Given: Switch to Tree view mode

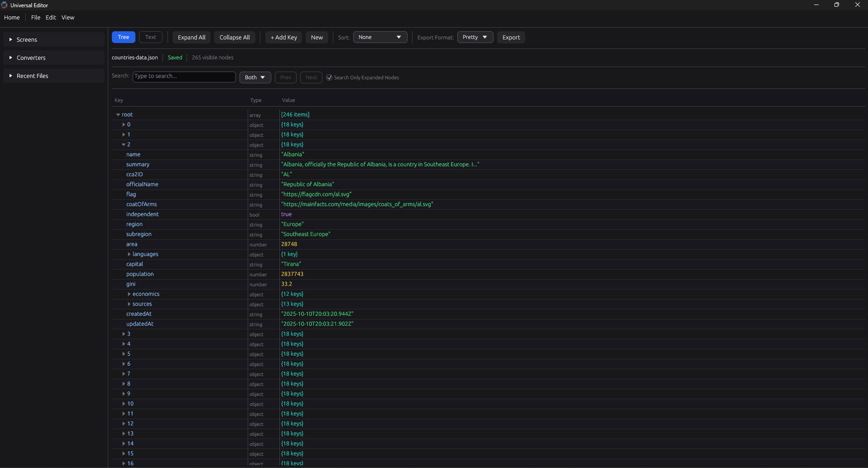Looking at the screenshot, I should [x=124, y=37].
